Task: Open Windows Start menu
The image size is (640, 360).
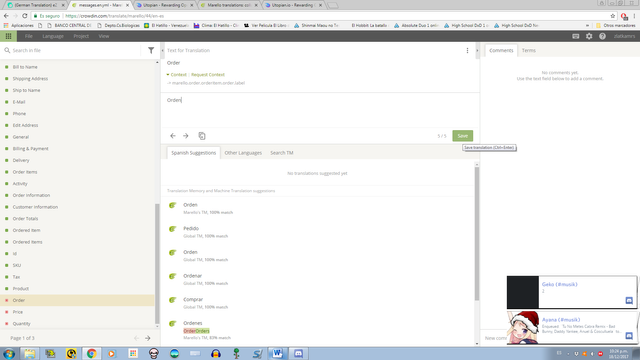Action: [x=9, y=353]
